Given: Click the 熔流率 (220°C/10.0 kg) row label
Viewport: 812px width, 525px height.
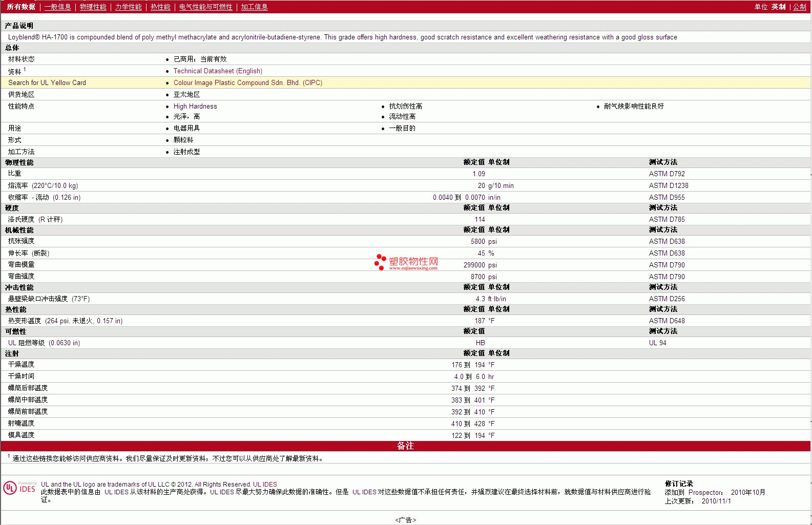Looking at the screenshot, I should pyautogui.click(x=43, y=186).
